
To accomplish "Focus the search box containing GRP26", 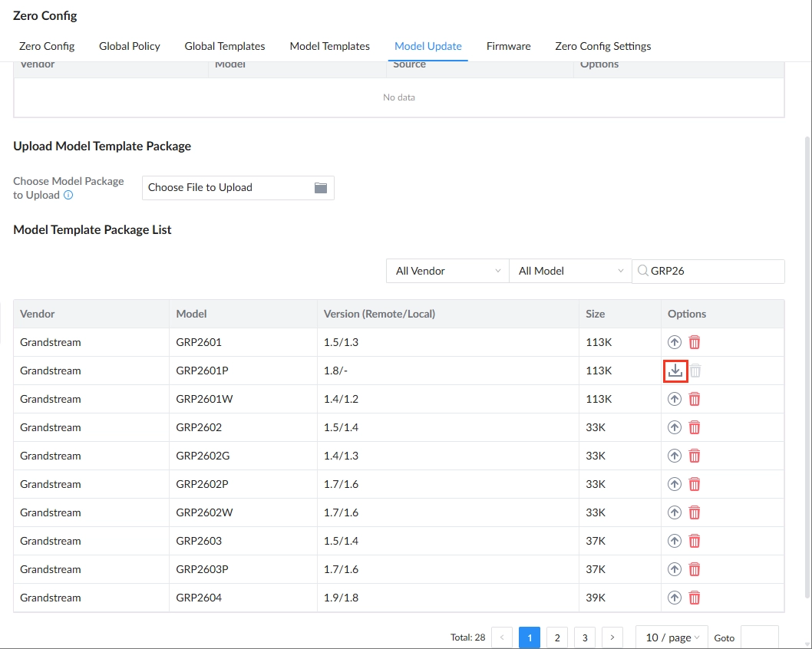I will 708,272.
